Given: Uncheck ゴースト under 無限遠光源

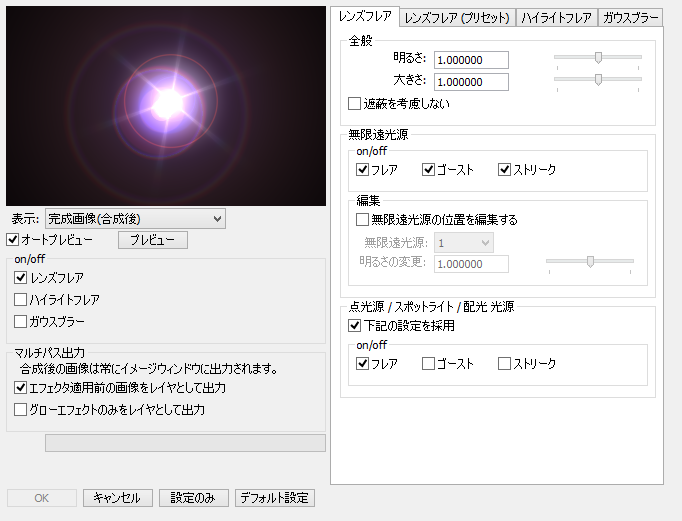Looking at the screenshot, I should (428, 170).
